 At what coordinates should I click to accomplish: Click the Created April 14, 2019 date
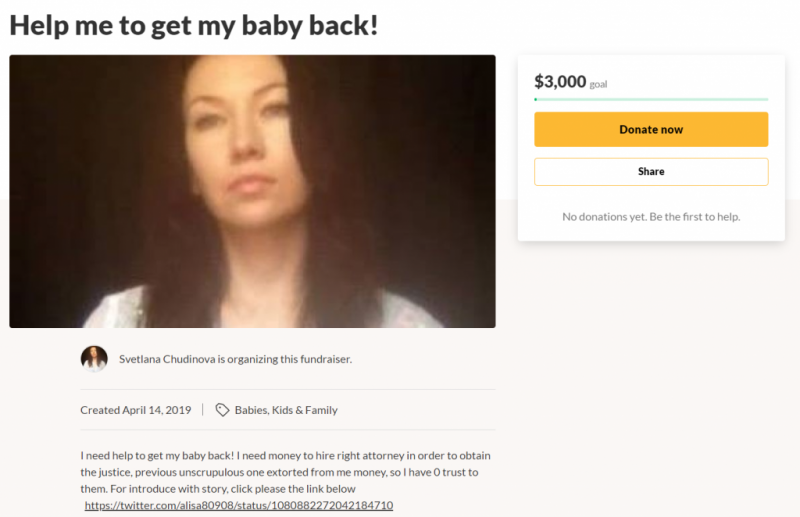click(x=136, y=410)
